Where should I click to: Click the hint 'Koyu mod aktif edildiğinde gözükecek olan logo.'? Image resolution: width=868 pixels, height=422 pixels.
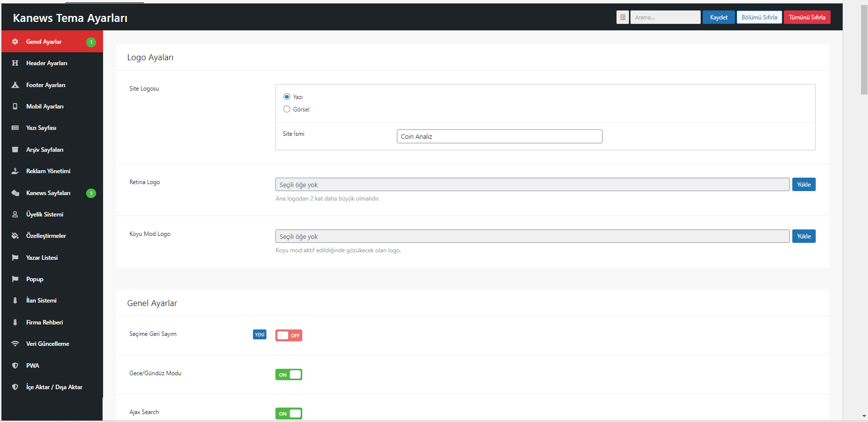coord(338,250)
